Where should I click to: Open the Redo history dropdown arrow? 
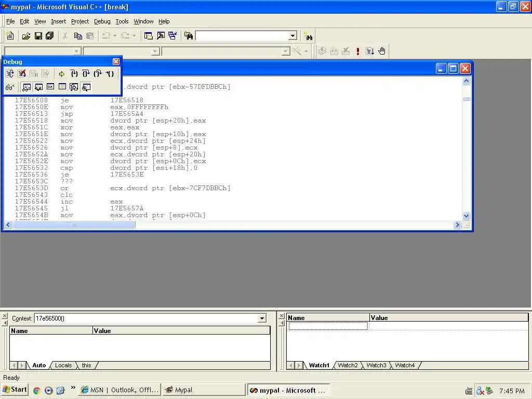click(x=135, y=36)
